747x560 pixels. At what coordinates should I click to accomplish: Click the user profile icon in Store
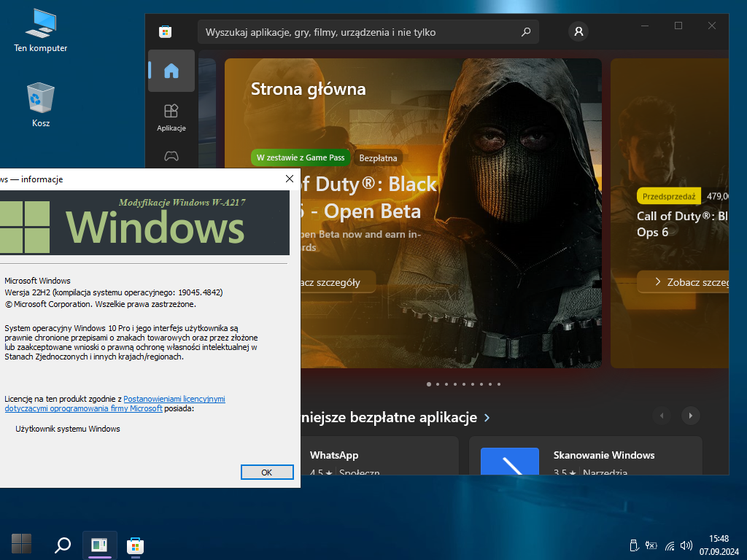click(578, 32)
